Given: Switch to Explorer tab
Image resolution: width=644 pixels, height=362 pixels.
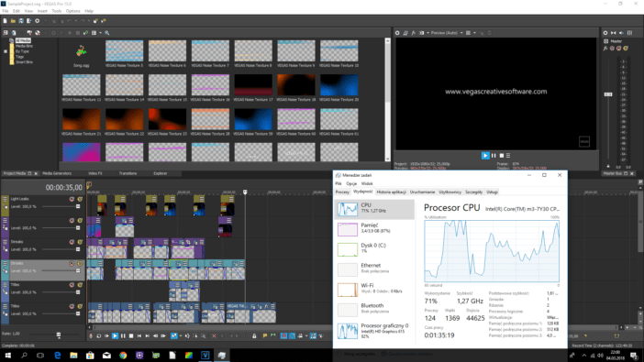Looking at the screenshot, I should coord(161,173).
